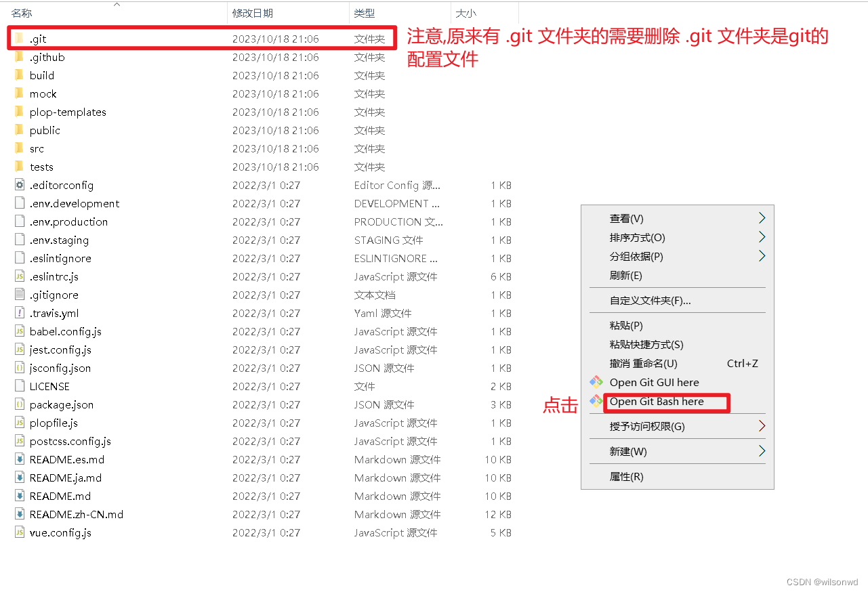Choose 撤消 重命名(U) menu entry
868x592 pixels.
[x=643, y=363]
